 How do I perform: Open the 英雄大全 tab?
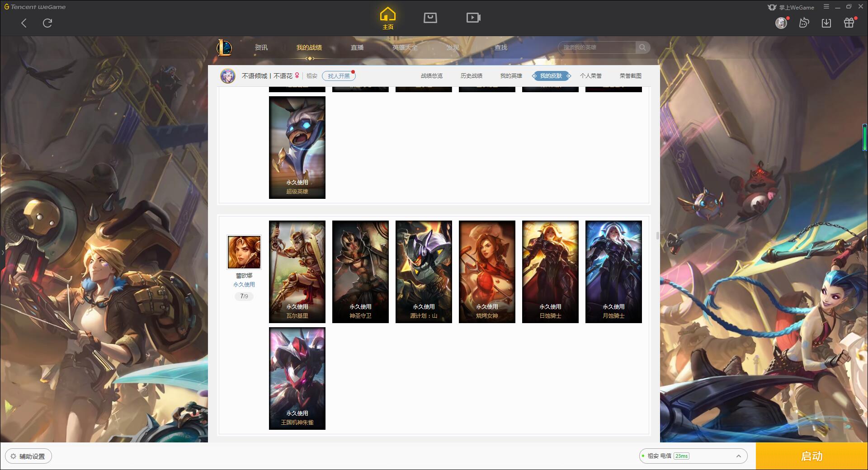click(405, 47)
